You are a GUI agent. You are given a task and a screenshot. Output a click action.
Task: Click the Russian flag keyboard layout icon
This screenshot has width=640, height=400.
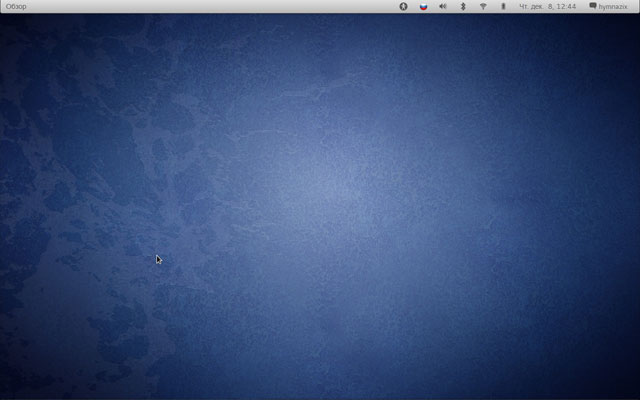424,7
